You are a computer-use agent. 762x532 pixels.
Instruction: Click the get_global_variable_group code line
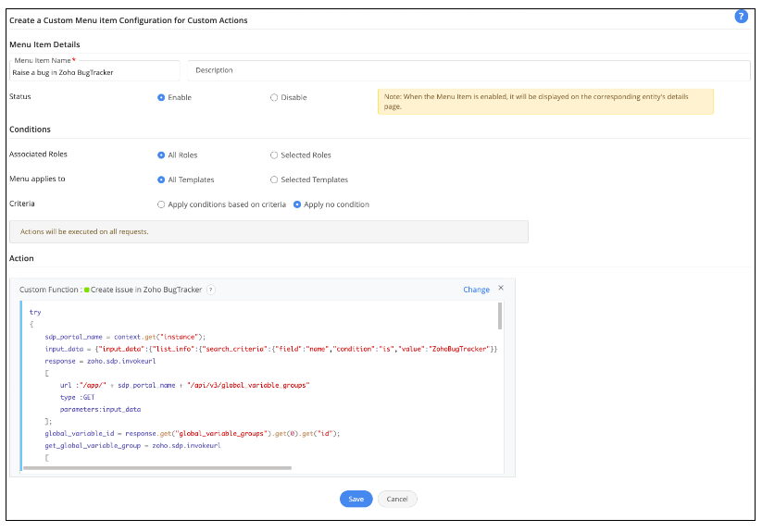tap(132, 446)
